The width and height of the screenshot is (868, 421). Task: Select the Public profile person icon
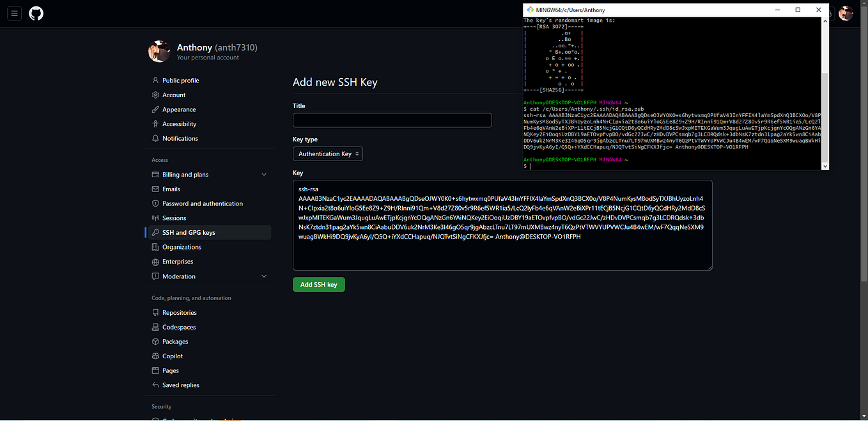point(154,80)
